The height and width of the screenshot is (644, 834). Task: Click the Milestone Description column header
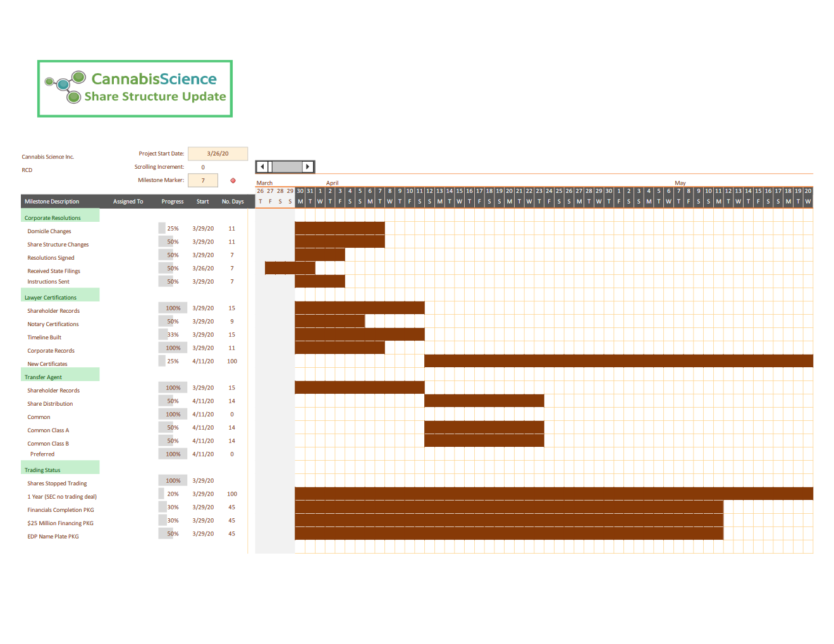click(52, 201)
